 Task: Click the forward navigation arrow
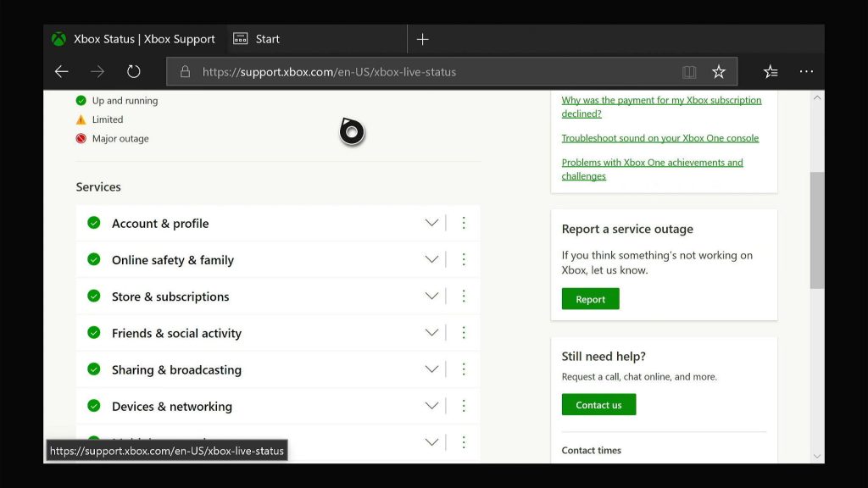coord(97,71)
